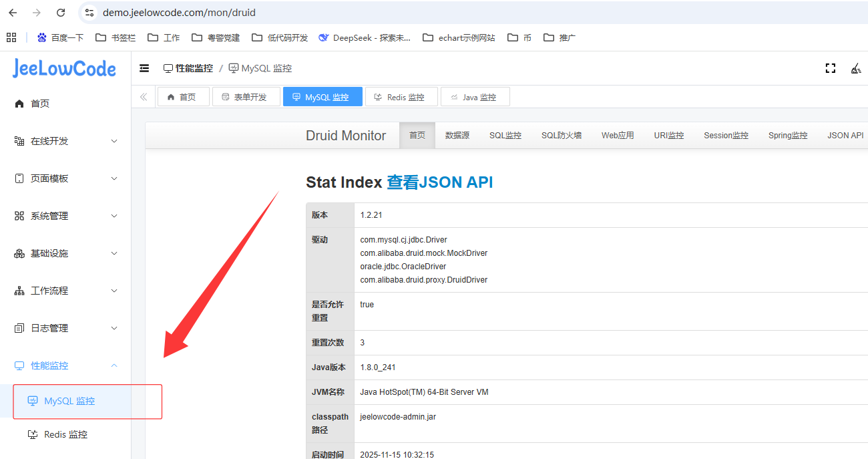
Task: Go back using browser back arrow
Action: tap(13, 13)
